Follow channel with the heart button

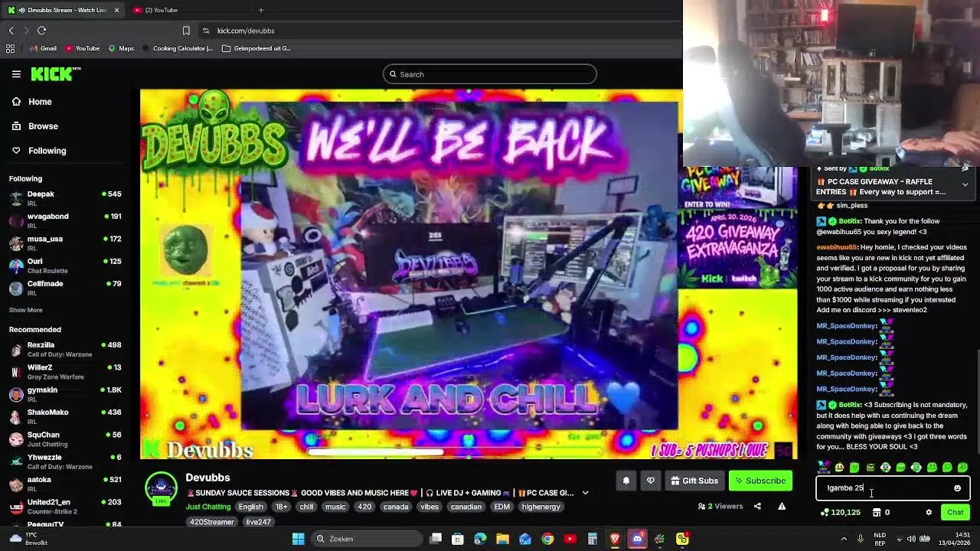651,481
